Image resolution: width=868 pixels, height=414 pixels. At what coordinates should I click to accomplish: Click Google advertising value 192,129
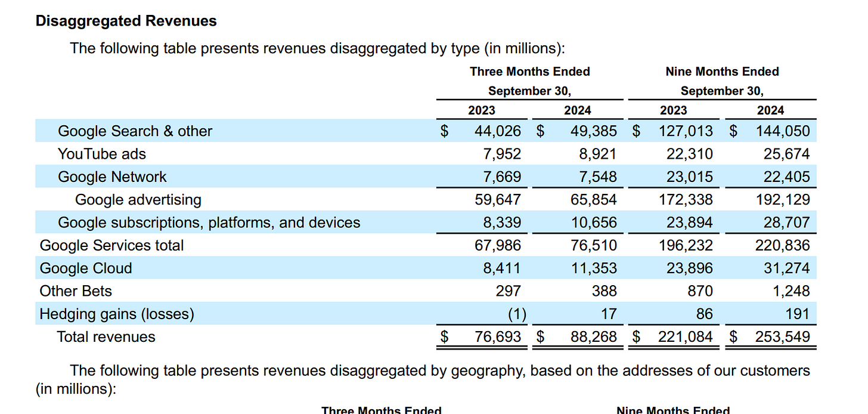point(783,199)
